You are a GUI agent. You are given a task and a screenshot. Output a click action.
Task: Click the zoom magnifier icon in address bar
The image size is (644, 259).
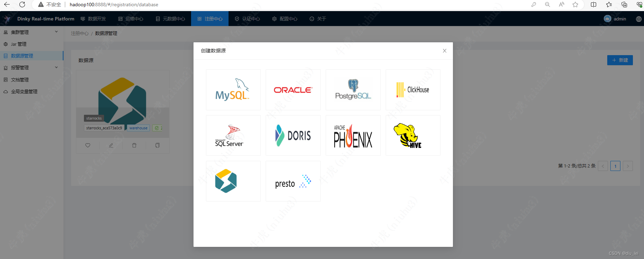coord(548,5)
